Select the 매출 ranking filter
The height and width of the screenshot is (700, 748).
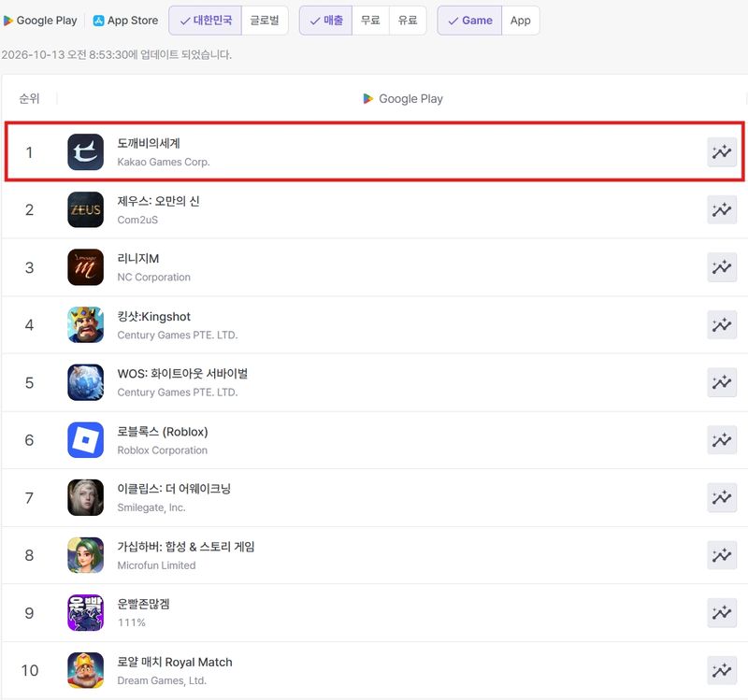tap(326, 21)
